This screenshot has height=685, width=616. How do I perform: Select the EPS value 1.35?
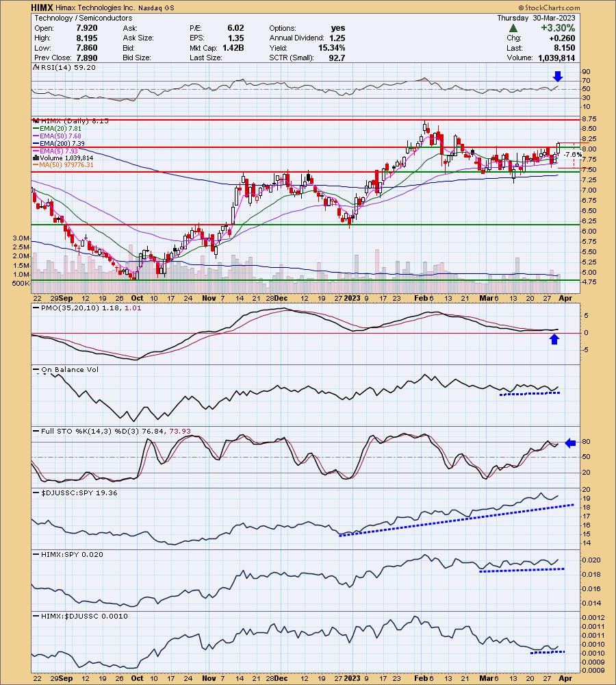pos(235,38)
